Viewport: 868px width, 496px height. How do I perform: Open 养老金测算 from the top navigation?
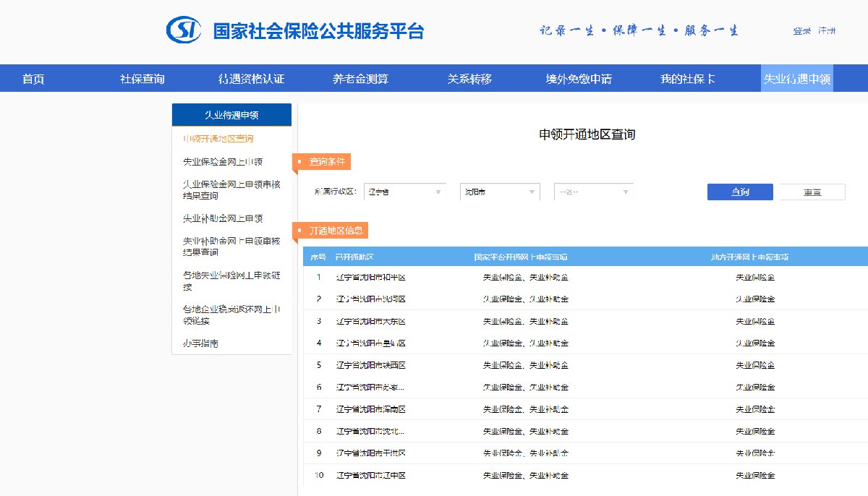(360, 79)
